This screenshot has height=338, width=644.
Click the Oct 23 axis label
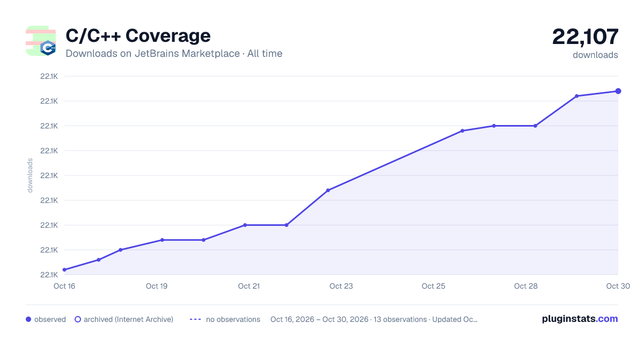click(x=341, y=286)
